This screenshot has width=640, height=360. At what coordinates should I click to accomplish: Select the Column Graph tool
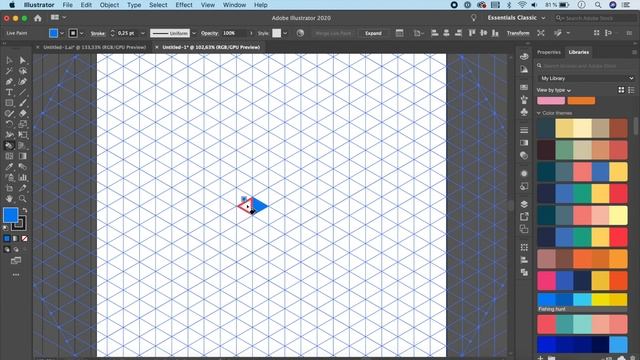[x=22, y=178]
